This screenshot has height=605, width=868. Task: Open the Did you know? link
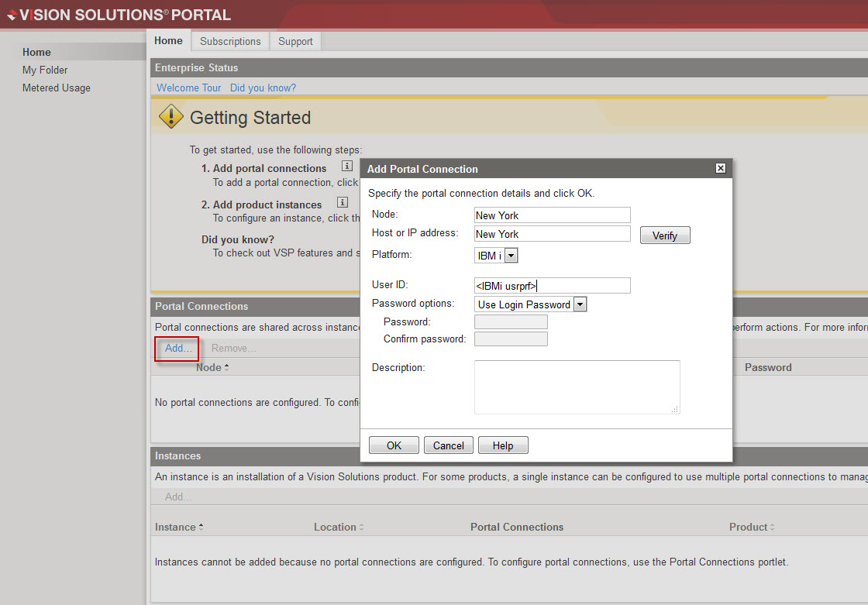pos(263,88)
